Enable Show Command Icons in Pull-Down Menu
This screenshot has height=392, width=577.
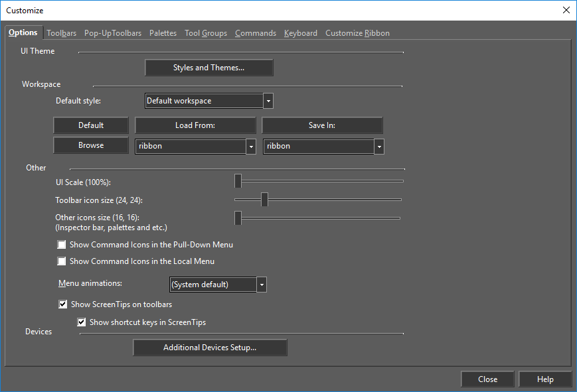tap(62, 245)
